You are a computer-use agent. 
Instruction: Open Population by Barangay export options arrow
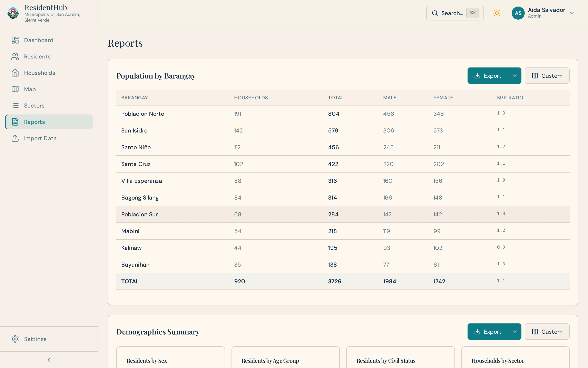pyautogui.click(x=515, y=76)
